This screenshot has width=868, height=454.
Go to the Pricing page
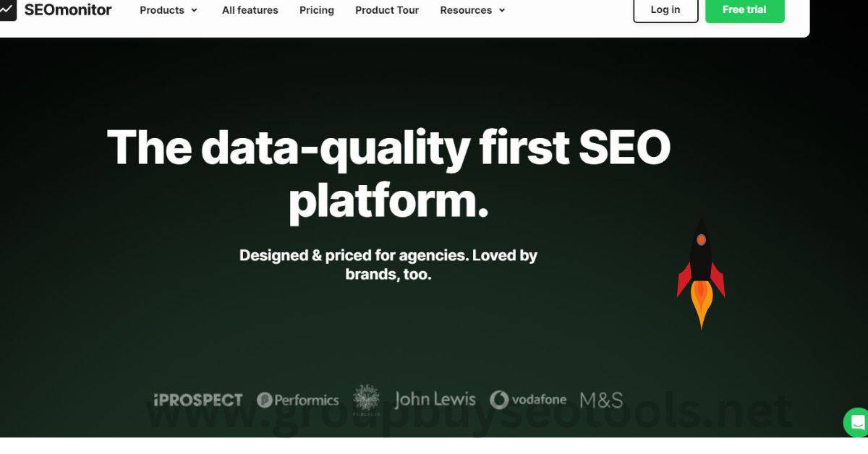pyautogui.click(x=317, y=10)
